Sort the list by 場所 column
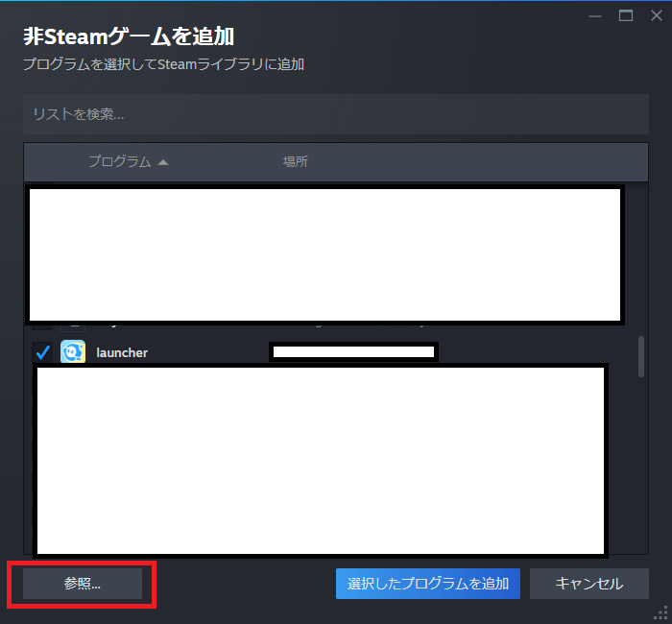The image size is (672, 624). (295, 162)
